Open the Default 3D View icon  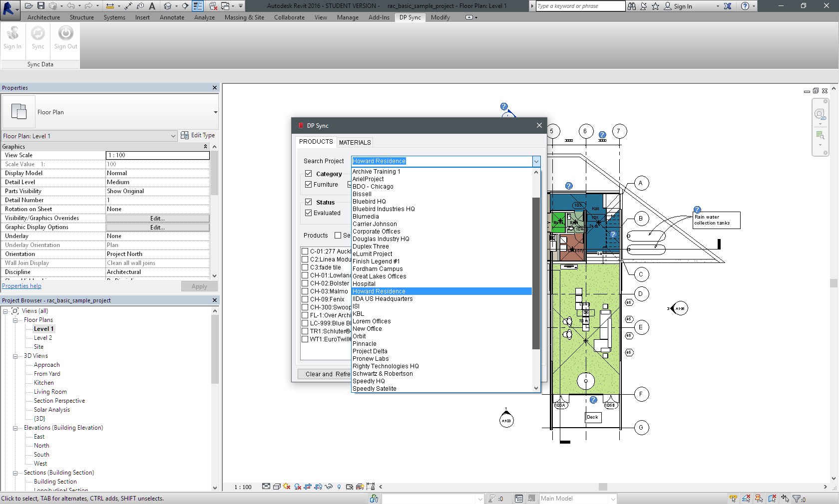point(167,6)
